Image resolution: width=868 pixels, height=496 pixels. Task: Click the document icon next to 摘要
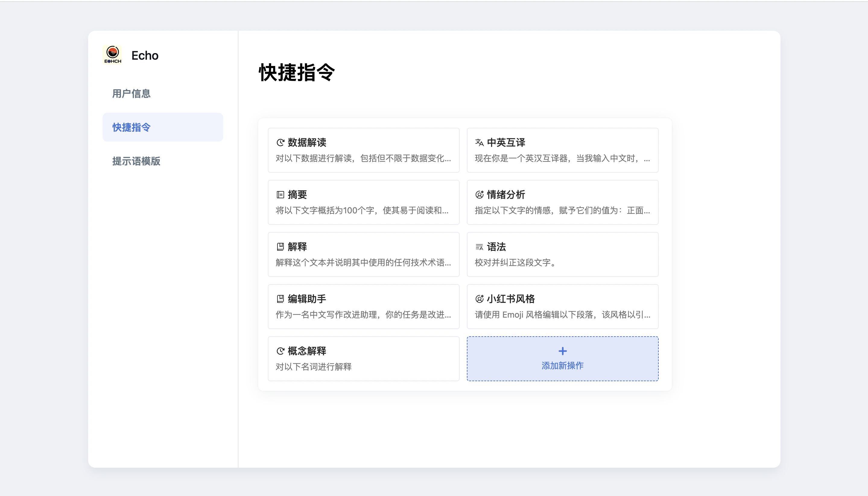coord(280,195)
